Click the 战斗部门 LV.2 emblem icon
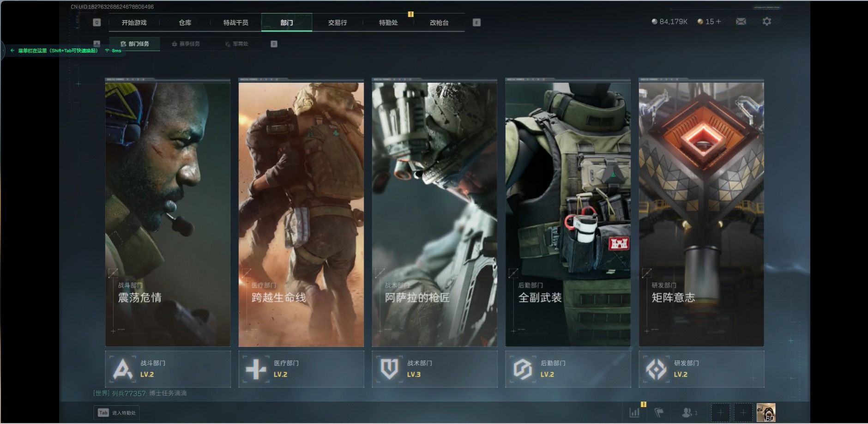The image size is (868, 424). pos(122,369)
